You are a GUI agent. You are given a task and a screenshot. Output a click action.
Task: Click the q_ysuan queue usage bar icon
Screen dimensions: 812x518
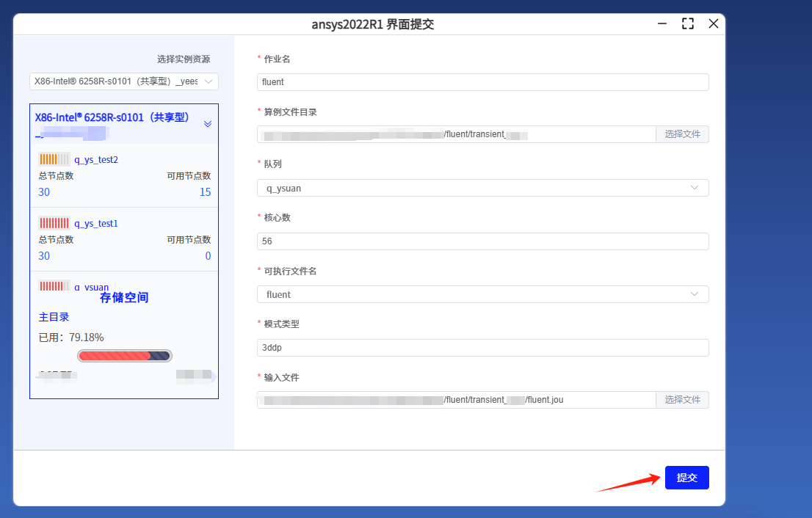pos(54,286)
